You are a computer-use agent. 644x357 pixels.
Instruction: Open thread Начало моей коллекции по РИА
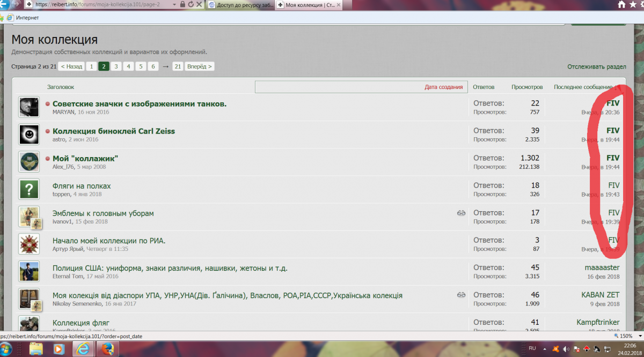109,241
